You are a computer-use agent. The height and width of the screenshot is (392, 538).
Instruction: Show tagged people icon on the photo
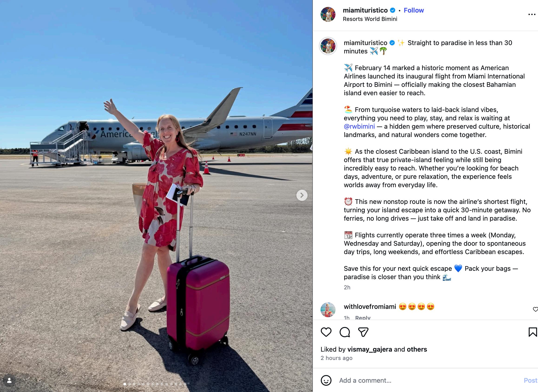point(9,381)
